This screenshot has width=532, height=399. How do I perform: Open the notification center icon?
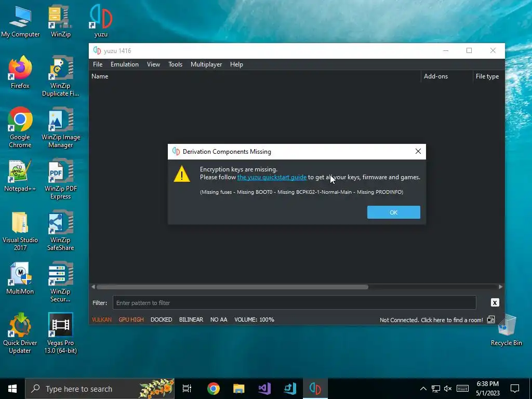(515, 389)
